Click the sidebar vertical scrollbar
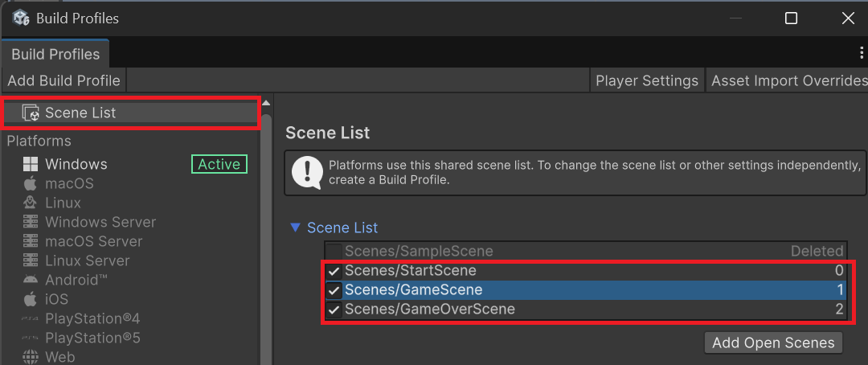 click(x=266, y=238)
